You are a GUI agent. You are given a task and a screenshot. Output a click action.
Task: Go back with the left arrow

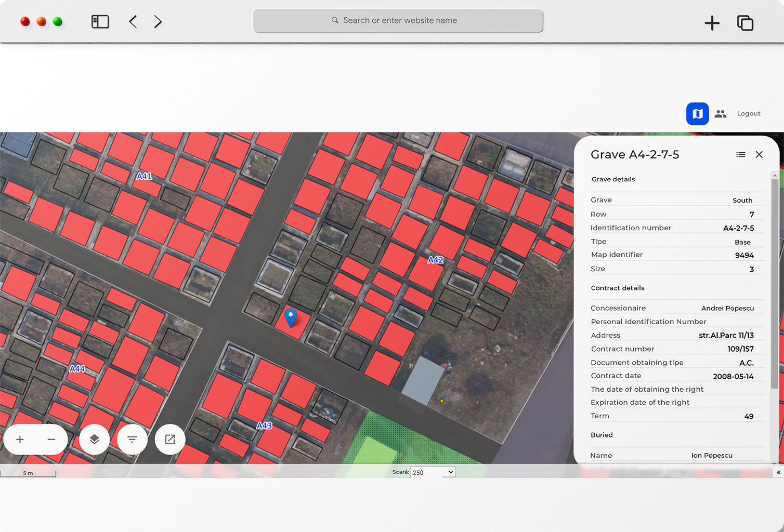pyautogui.click(x=133, y=21)
